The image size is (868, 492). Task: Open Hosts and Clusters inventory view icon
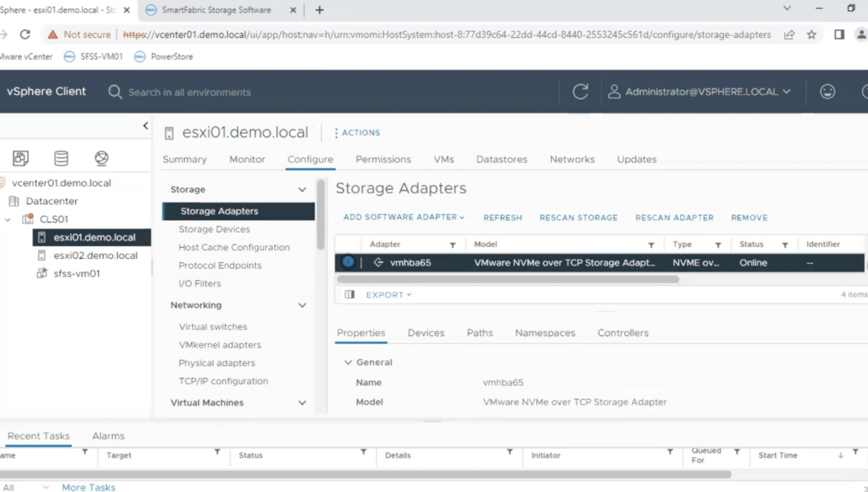click(21, 158)
